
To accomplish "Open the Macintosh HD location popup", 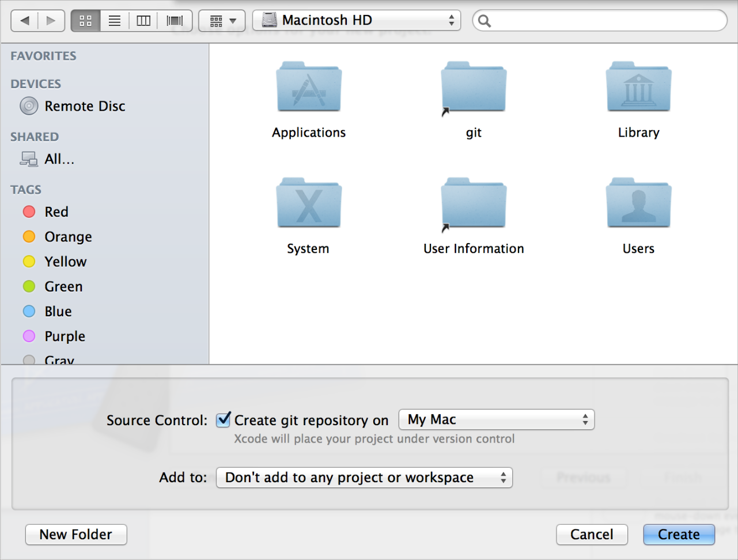I will pyautogui.click(x=357, y=21).
